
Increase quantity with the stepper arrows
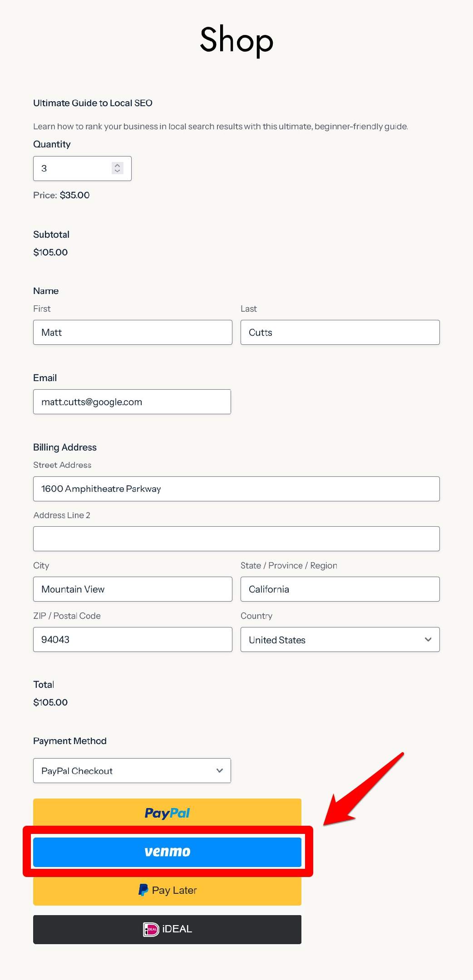[x=118, y=165]
